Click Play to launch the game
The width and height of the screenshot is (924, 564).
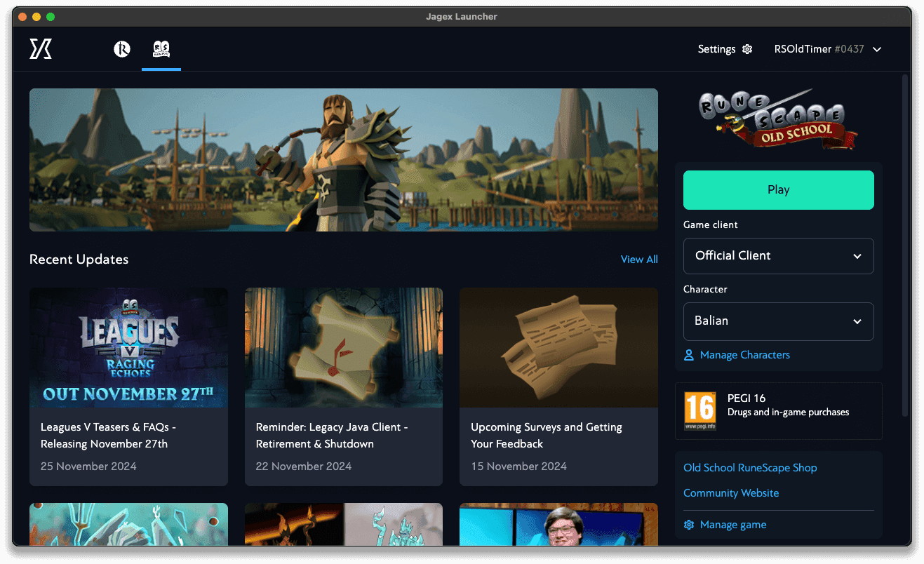[778, 189]
